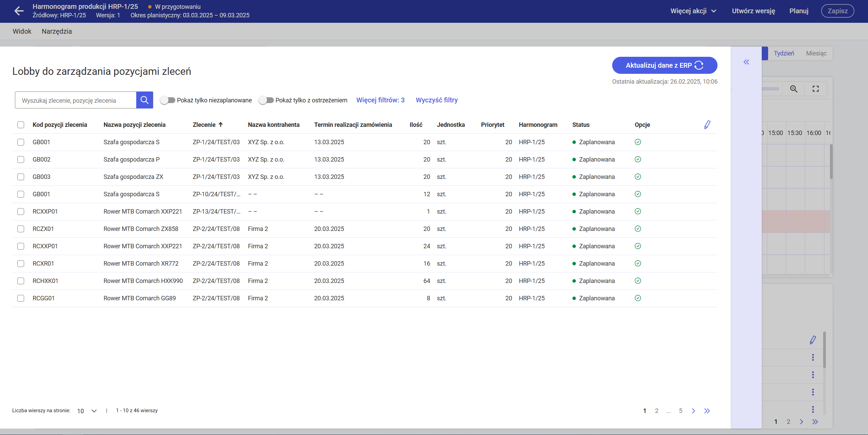This screenshot has width=868, height=435.
Task: Open the Narzędzia menu
Action: click(x=57, y=31)
